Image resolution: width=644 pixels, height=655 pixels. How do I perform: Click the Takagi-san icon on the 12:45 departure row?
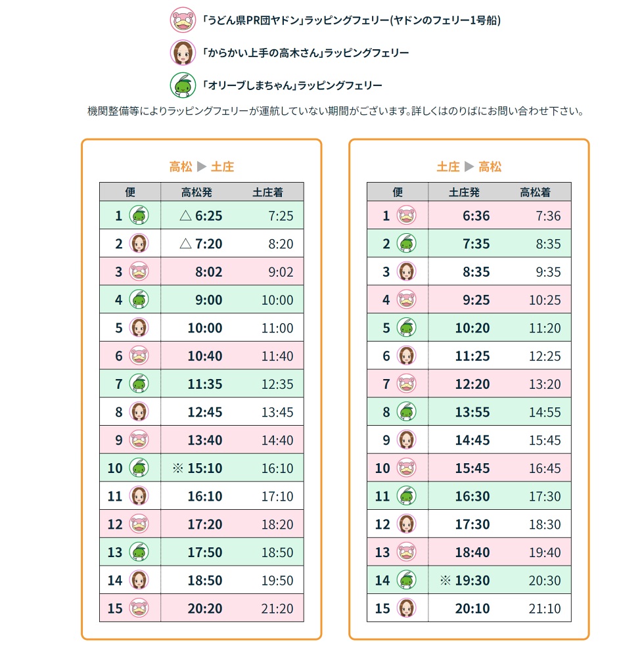coord(139,412)
